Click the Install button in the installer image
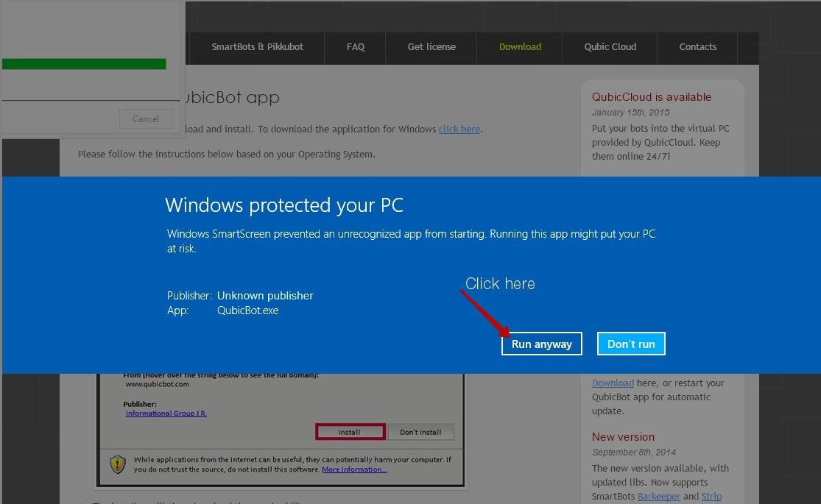The image size is (821, 504). [350, 432]
